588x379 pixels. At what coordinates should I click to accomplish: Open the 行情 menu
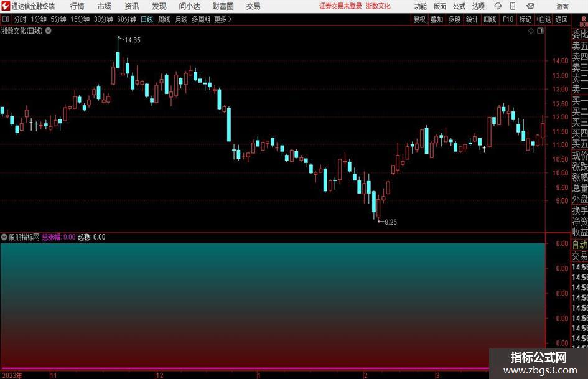pyautogui.click(x=77, y=6)
